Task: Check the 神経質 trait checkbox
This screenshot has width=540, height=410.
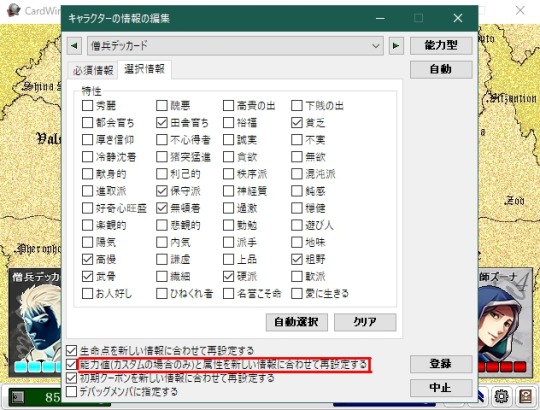Action: coord(228,191)
